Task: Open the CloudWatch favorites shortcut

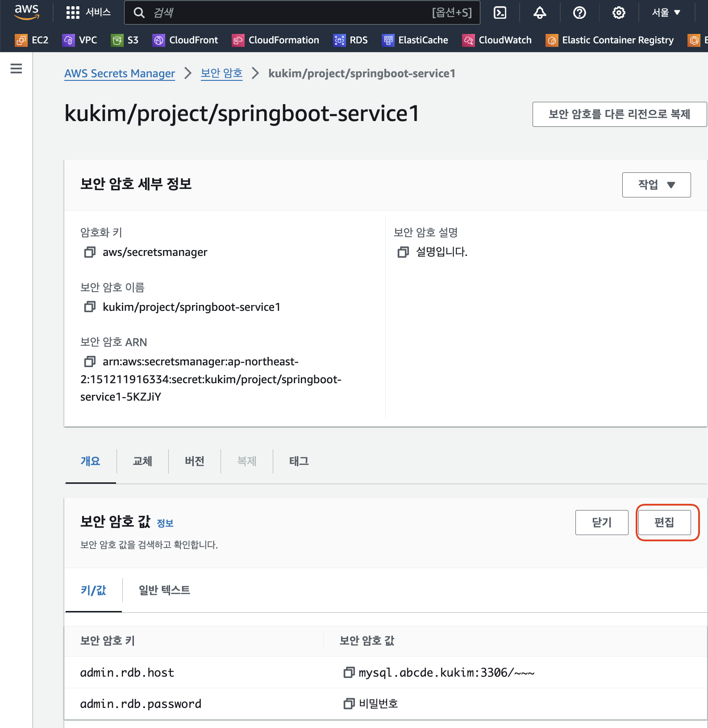Action: pos(497,40)
